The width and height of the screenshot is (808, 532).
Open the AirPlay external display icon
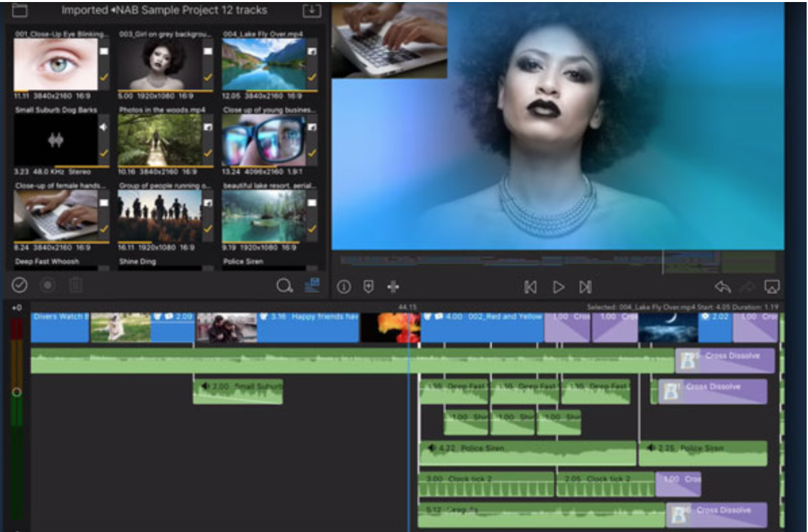tap(771, 287)
